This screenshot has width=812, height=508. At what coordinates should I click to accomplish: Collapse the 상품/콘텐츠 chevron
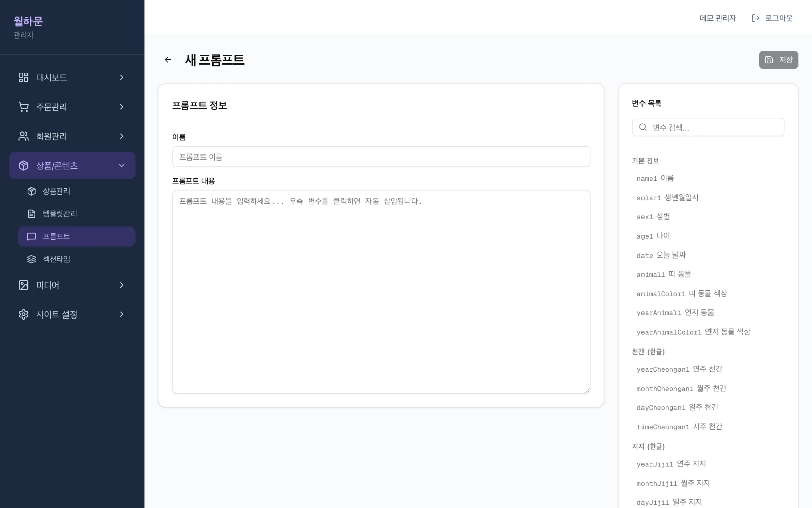(122, 166)
